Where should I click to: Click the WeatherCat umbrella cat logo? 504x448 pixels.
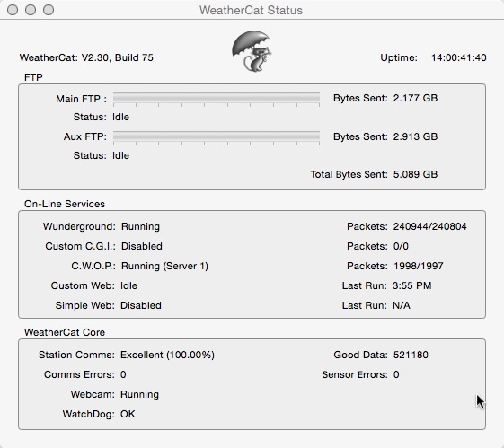click(x=252, y=51)
